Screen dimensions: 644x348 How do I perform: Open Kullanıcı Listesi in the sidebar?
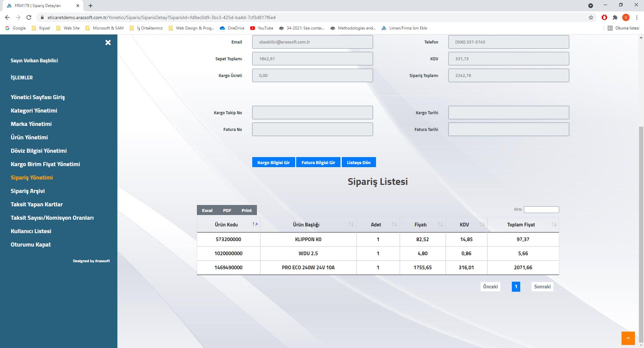(x=31, y=231)
